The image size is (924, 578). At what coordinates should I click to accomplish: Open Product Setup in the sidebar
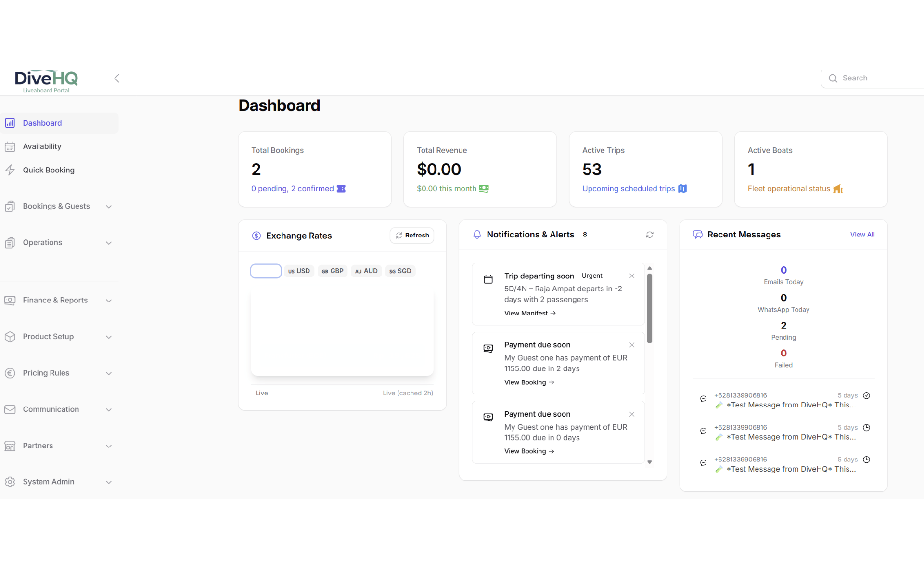48,337
